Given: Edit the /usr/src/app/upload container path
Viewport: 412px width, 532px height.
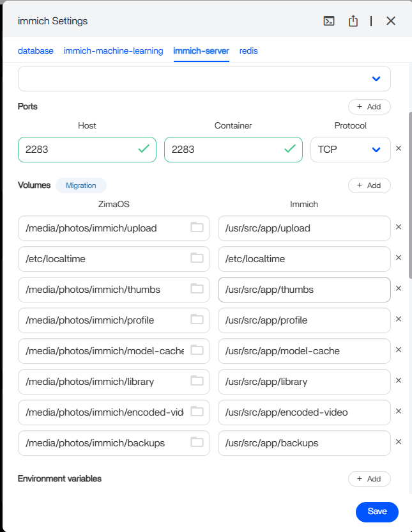Looking at the screenshot, I should 304,228.
